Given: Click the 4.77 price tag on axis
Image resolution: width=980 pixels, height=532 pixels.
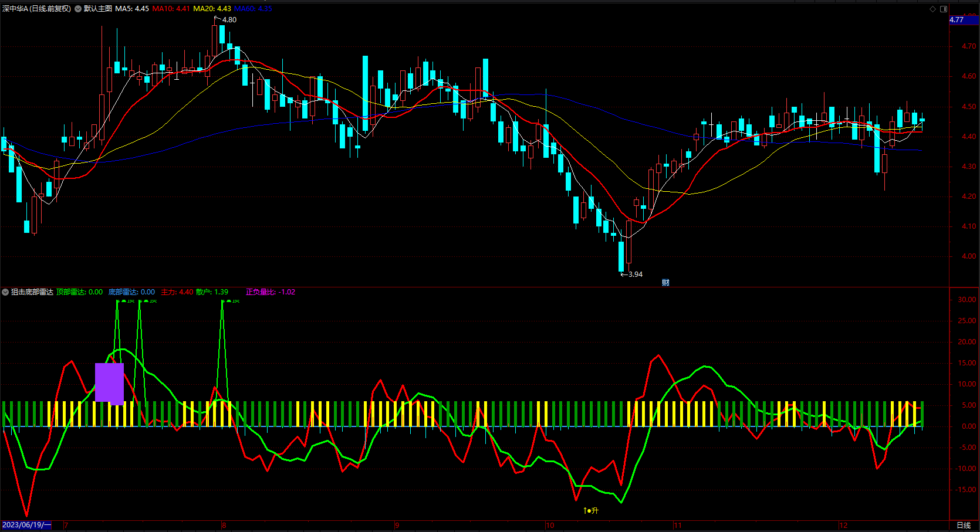Looking at the screenshot, I should (x=964, y=20).
